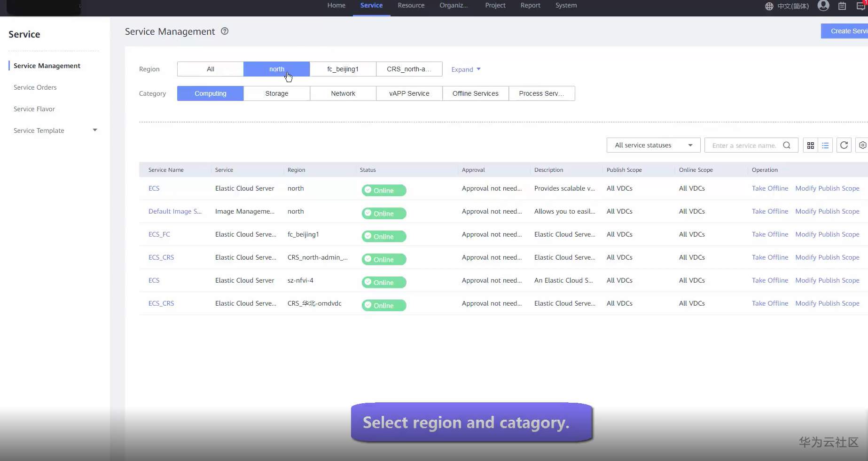868x461 pixels.
Task: Open the help icon beside Service Management
Action: 225,31
